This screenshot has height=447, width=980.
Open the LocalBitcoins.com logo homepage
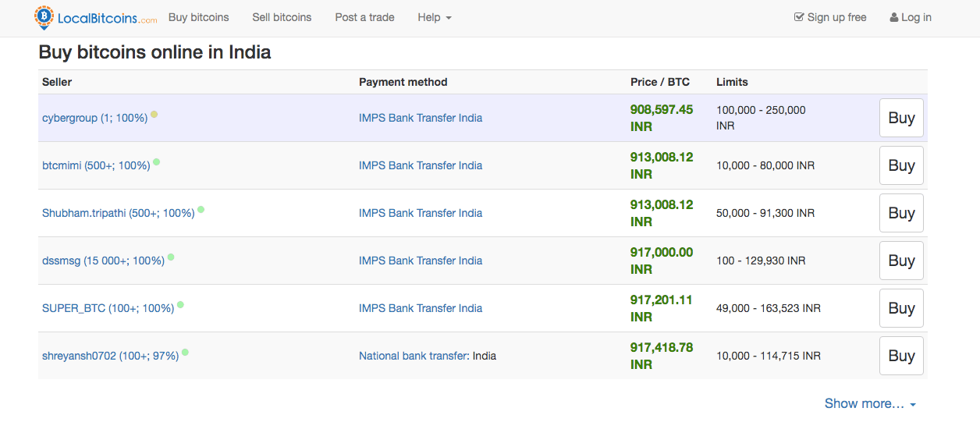95,17
